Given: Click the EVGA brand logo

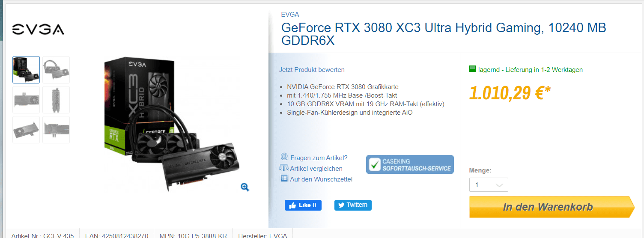Looking at the screenshot, I should [38, 30].
